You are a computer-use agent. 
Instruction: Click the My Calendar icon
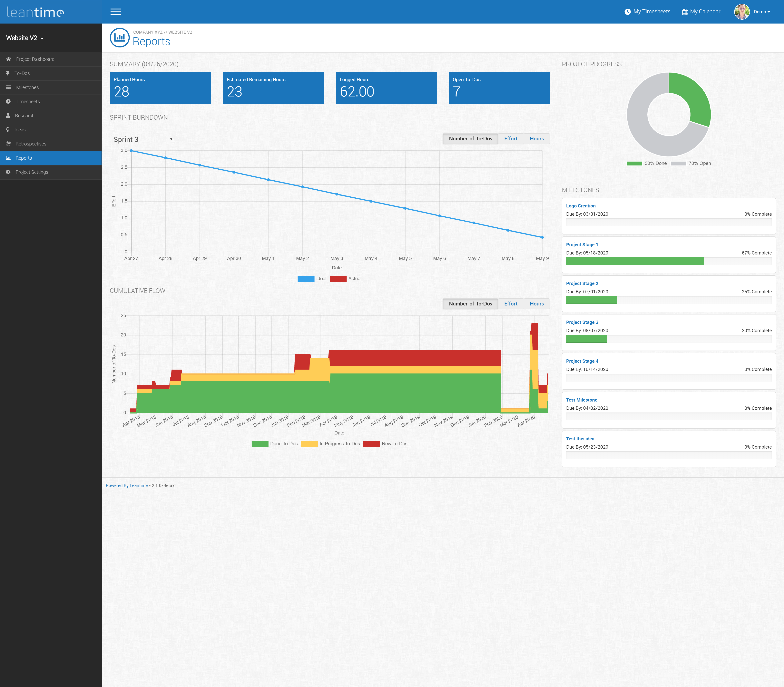685,12
